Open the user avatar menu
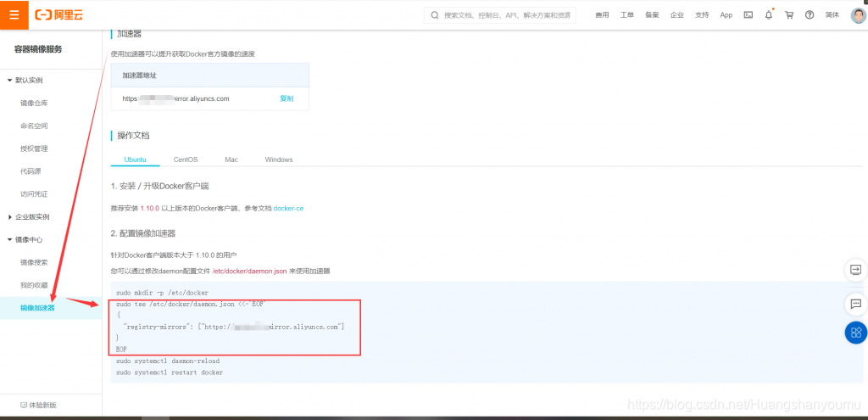The image size is (868, 420). click(x=858, y=15)
